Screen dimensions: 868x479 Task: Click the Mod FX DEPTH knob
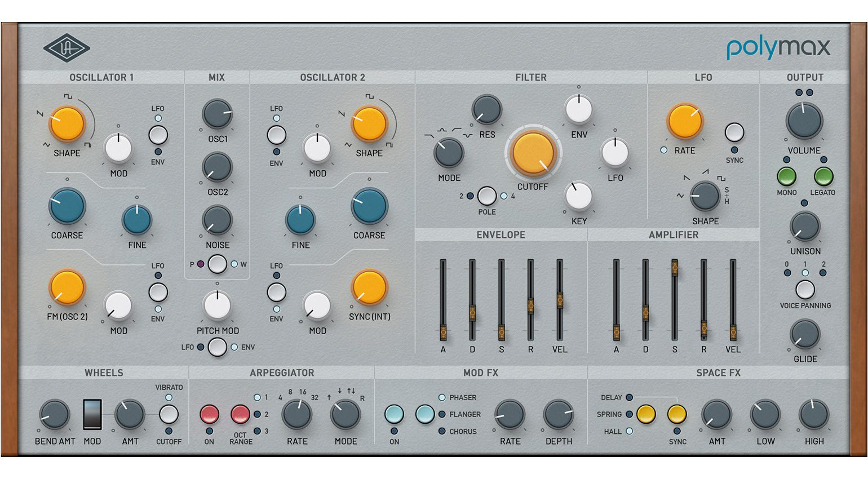coord(559,415)
